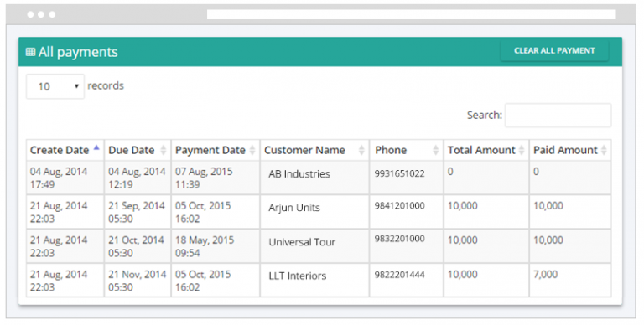The height and width of the screenshot is (325, 644).
Task: Click phone number 9931651022
Action: tap(399, 173)
